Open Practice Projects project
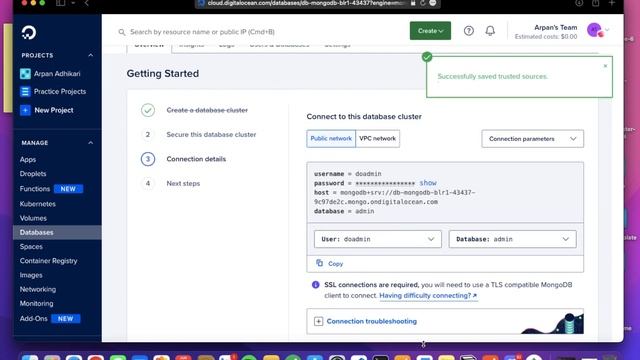The image size is (640, 360). [60, 91]
